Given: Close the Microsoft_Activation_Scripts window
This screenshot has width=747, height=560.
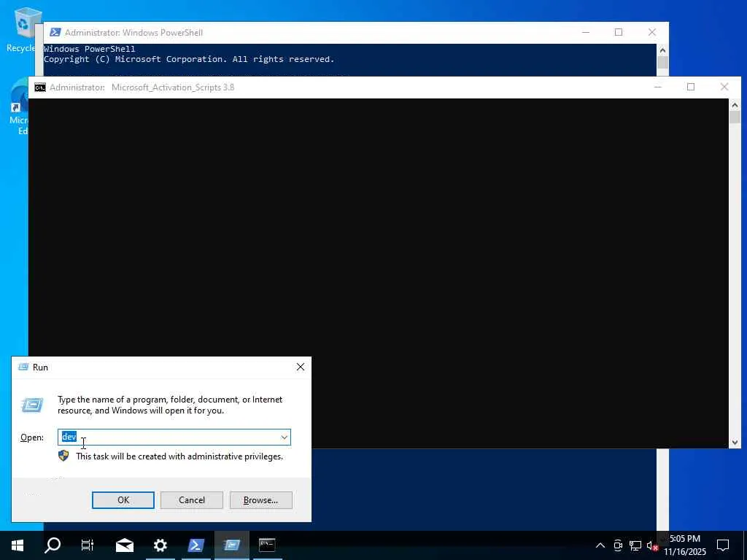Looking at the screenshot, I should click(724, 87).
